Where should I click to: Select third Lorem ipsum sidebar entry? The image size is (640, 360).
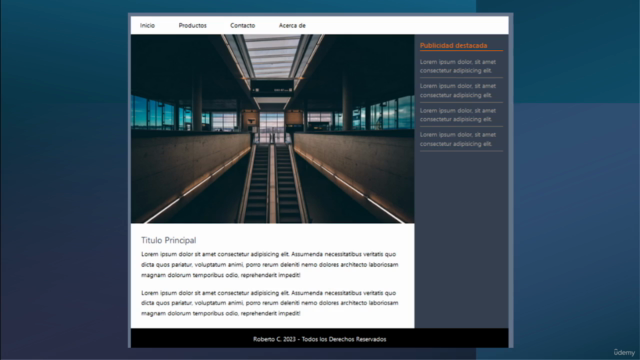(x=458, y=115)
